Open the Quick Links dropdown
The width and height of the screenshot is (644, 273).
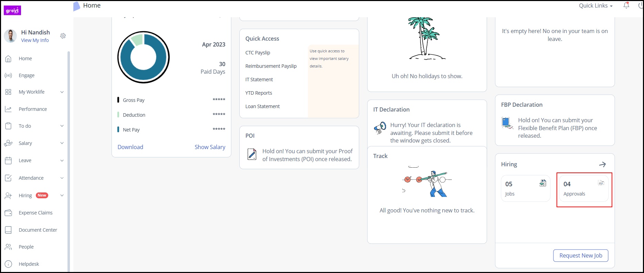[x=595, y=6]
